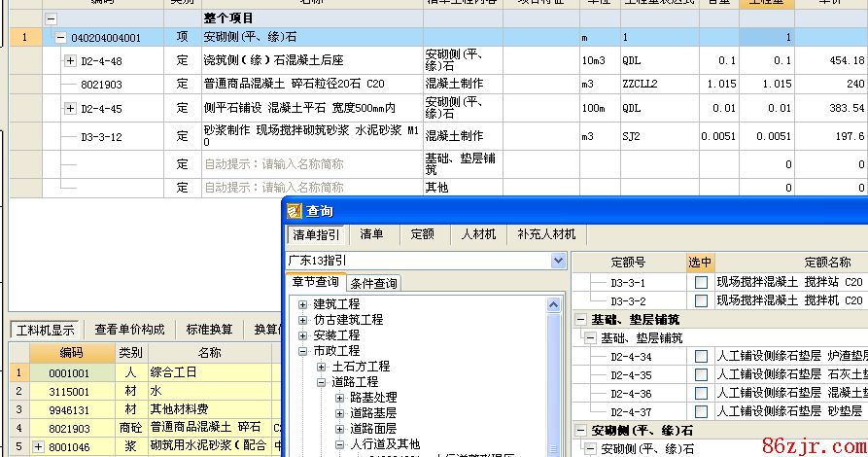Check the box for quota D3-3-1
Screen dimensions: 868x457
[701, 282]
